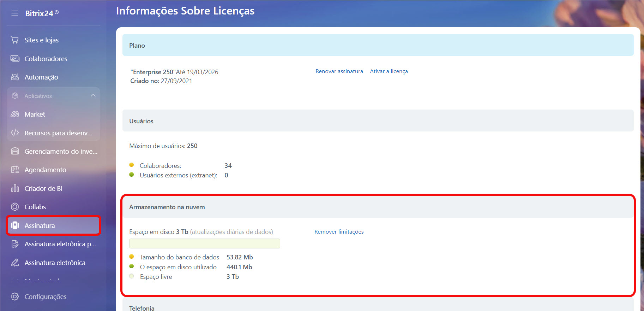Go to Assinatura menu item

click(40, 225)
